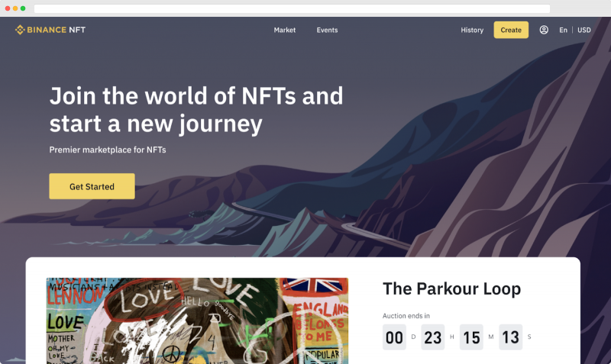
Task: Click the yellow Create button
Action: point(511,30)
